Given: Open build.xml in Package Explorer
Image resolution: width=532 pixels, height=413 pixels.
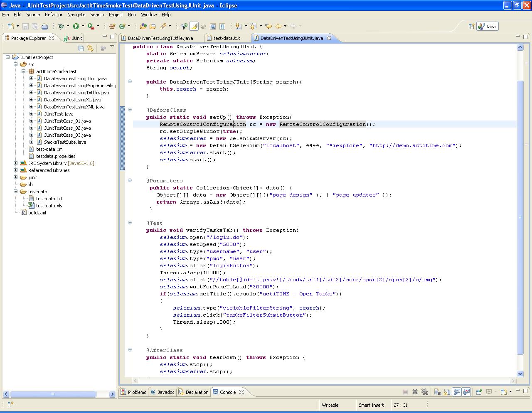Looking at the screenshot, I should click(37, 213).
